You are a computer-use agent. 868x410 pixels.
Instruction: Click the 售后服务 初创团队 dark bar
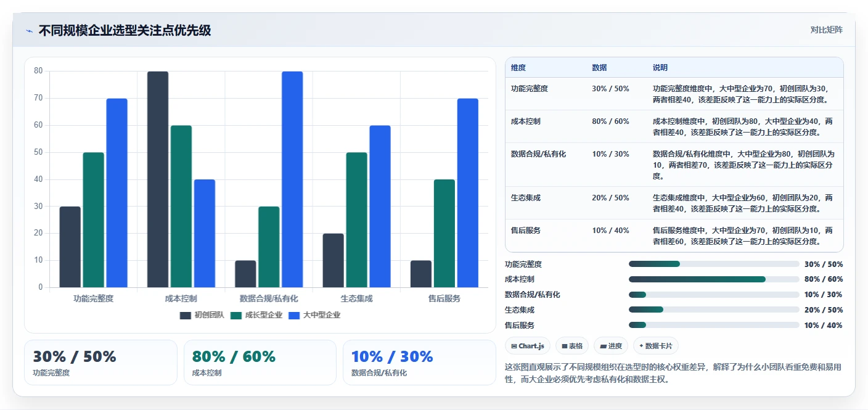pyautogui.click(x=421, y=274)
